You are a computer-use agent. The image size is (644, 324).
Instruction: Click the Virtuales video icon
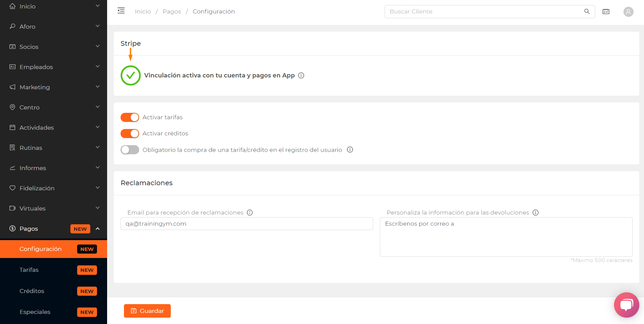[x=12, y=208]
